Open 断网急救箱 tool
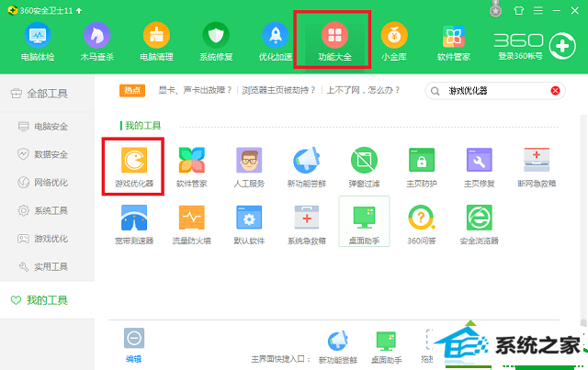The width and height of the screenshot is (588, 370). click(x=537, y=167)
